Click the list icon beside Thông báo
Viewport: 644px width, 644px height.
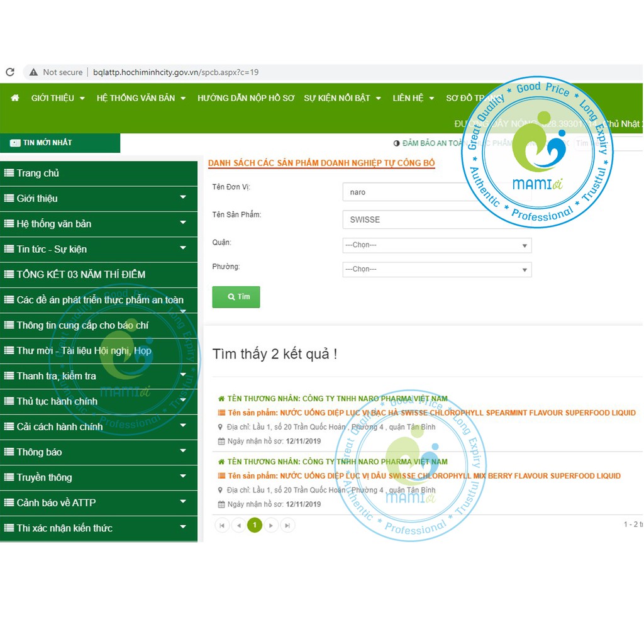point(9,452)
